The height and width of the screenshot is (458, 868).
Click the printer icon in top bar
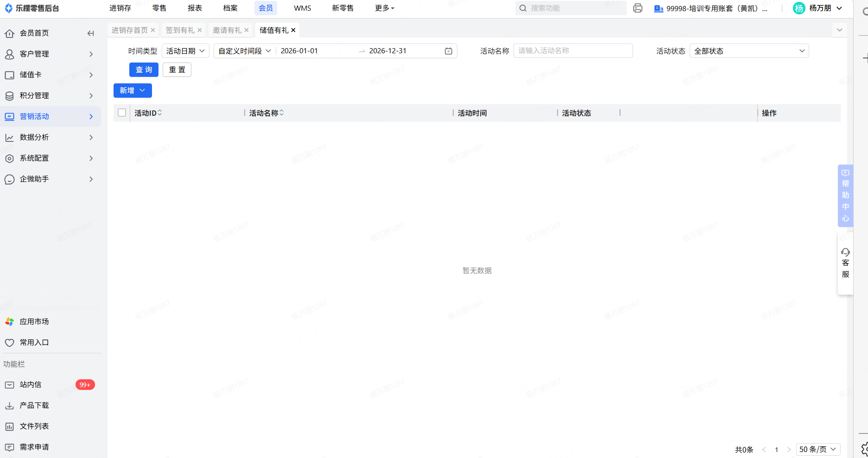pyautogui.click(x=638, y=8)
